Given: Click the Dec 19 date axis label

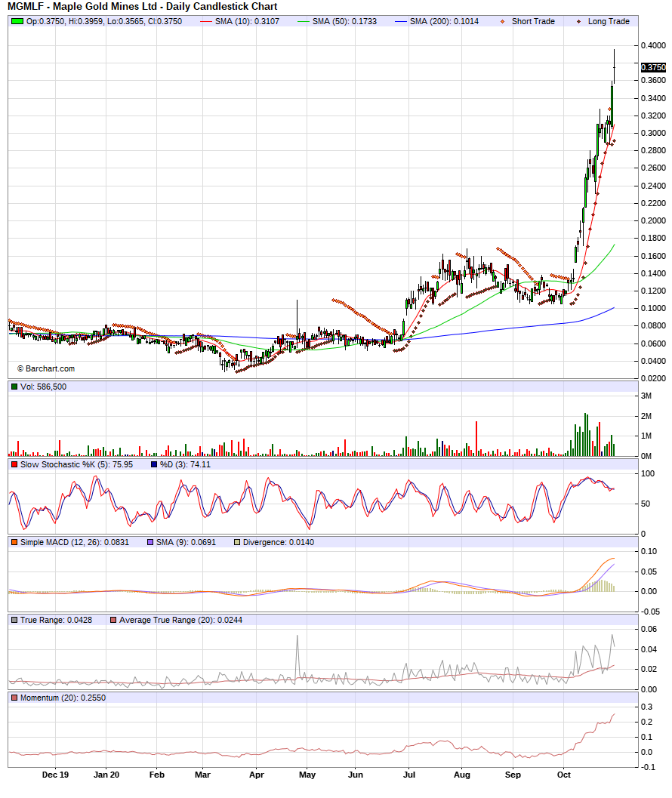Looking at the screenshot, I should pos(55,775).
